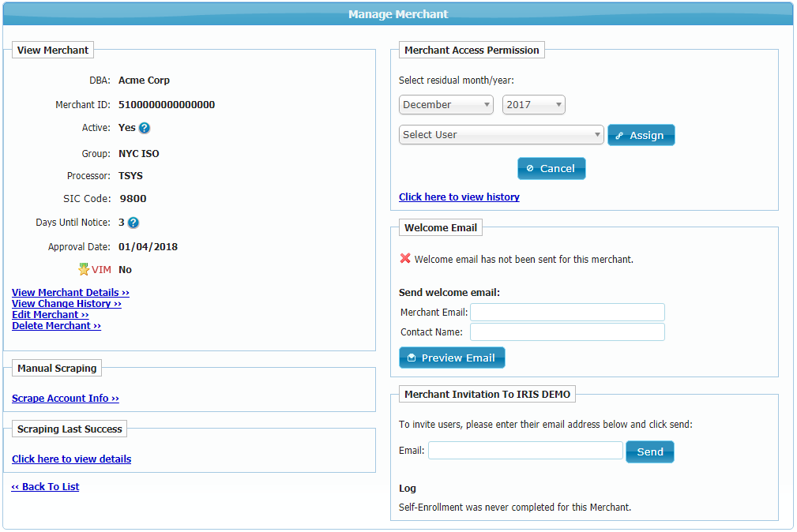Open View Merchant Details link
797x532 pixels.
[70, 293]
